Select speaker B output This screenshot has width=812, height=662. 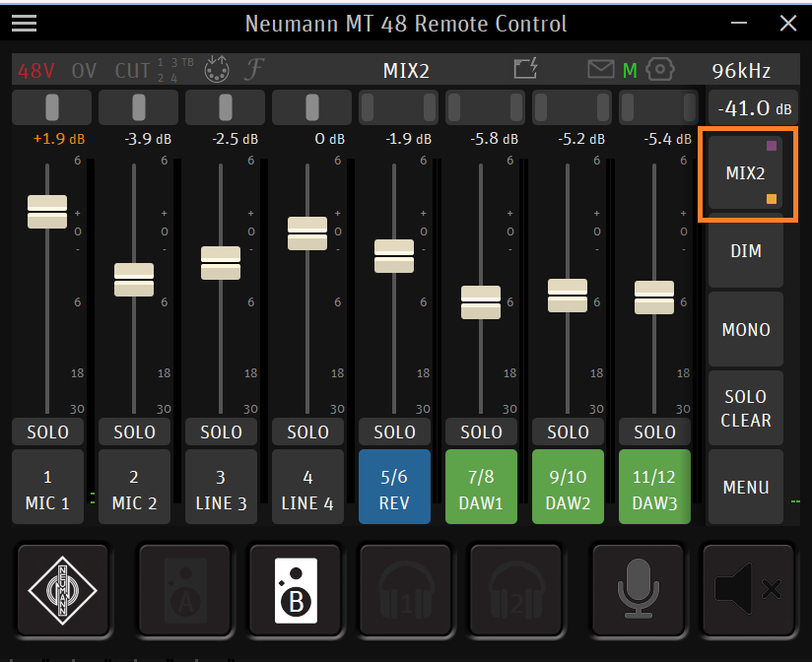[x=296, y=590]
